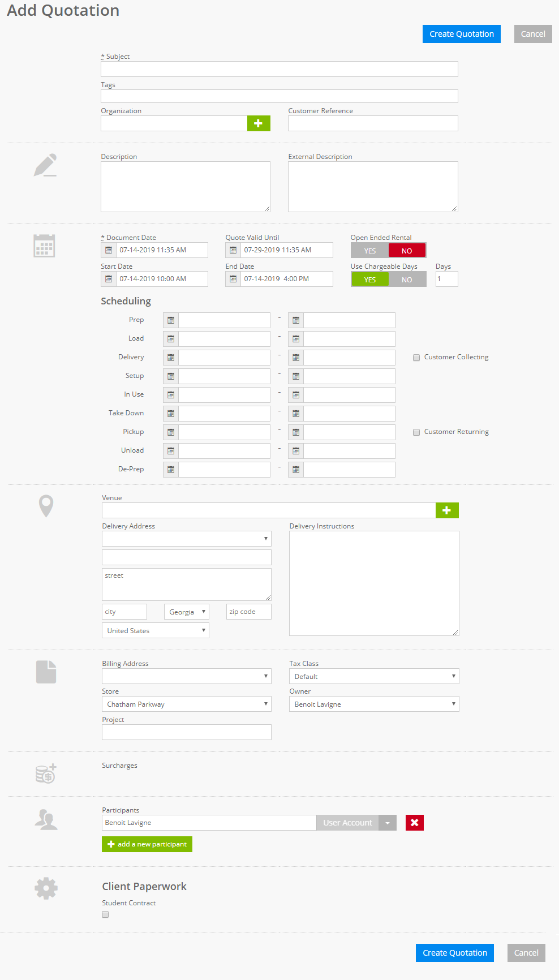Tick the Student Contract checkbox
559x980 pixels.
(105, 914)
